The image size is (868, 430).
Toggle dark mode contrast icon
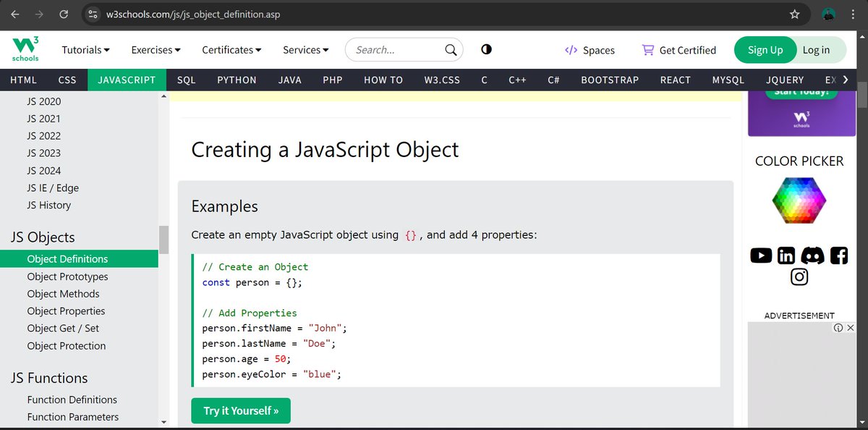point(486,50)
